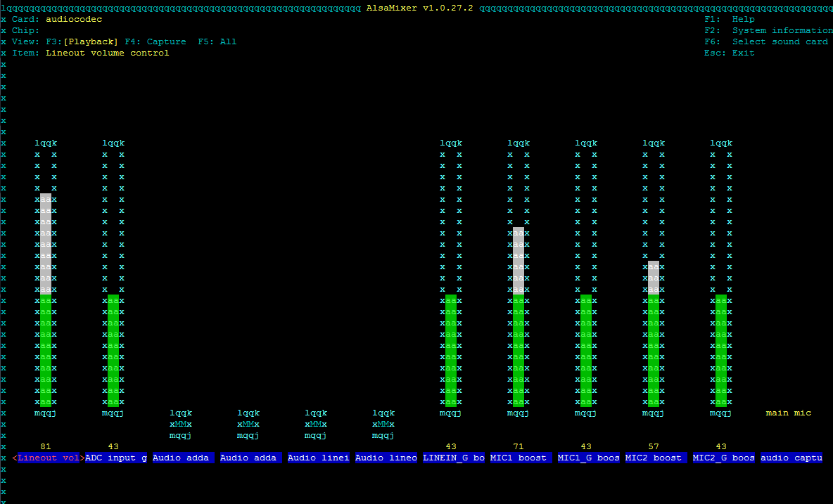Viewport: 833px width, 504px height.
Task: Toggle the MM mute box of Audio lineo
Action: pyautogui.click(x=383, y=425)
